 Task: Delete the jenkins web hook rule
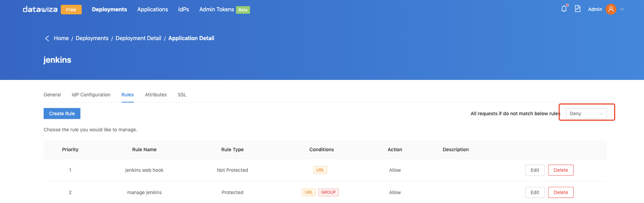(561, 170)
